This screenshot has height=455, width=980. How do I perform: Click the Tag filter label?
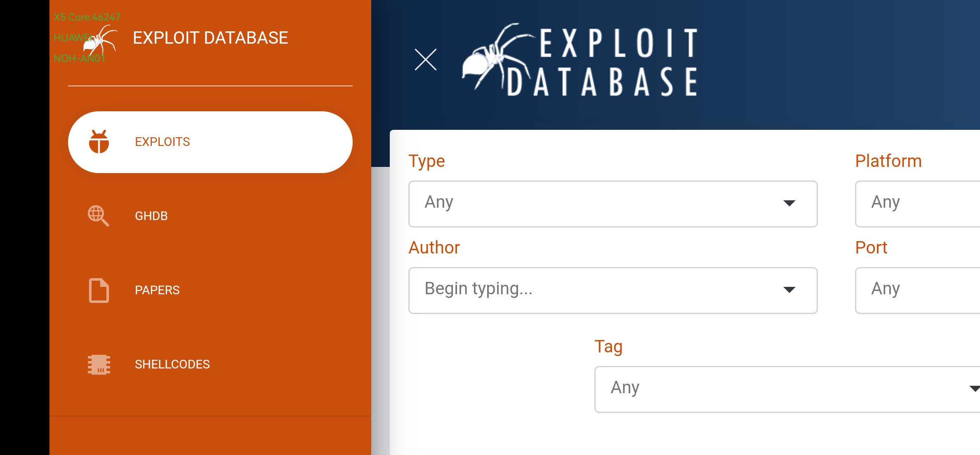coord(608,347)
